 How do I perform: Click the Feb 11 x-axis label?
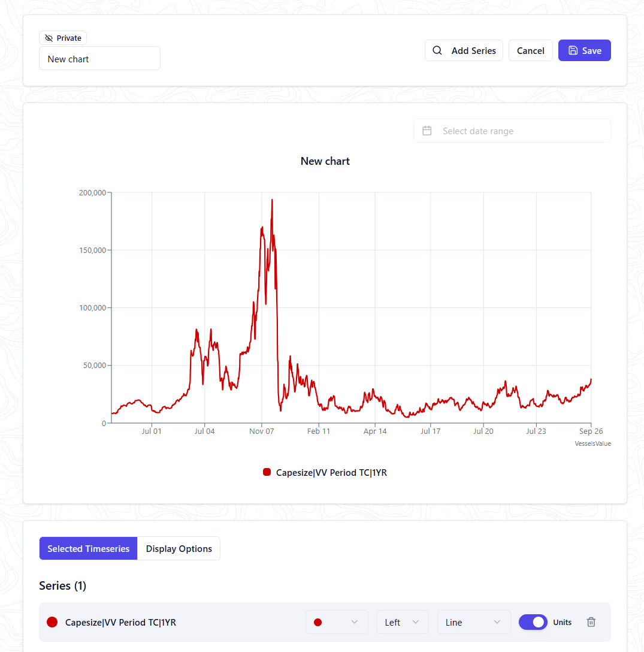pos(319,431)
